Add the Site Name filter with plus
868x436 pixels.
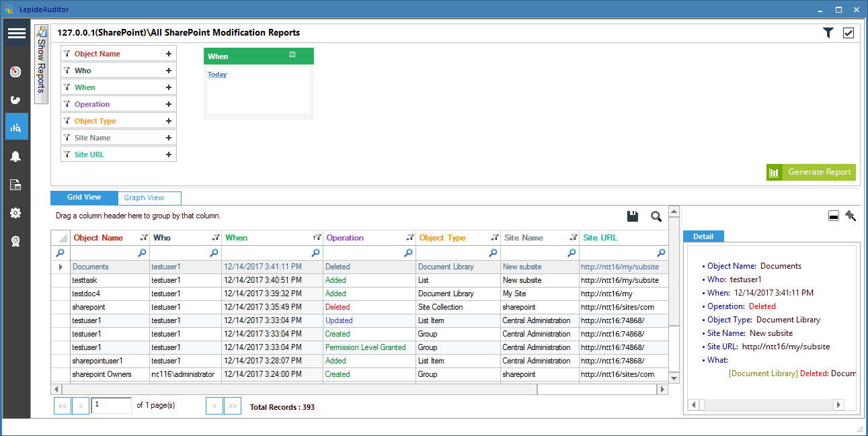pos(169,138)
